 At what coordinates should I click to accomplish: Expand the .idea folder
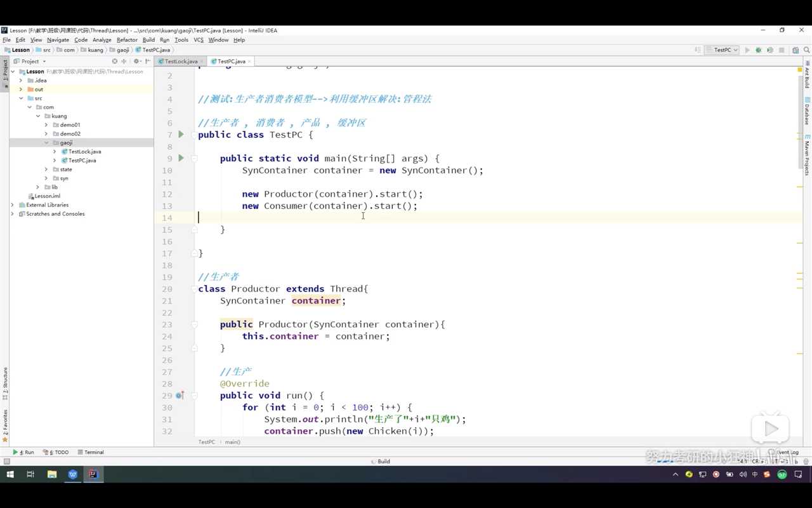click(x=21, y=81)
